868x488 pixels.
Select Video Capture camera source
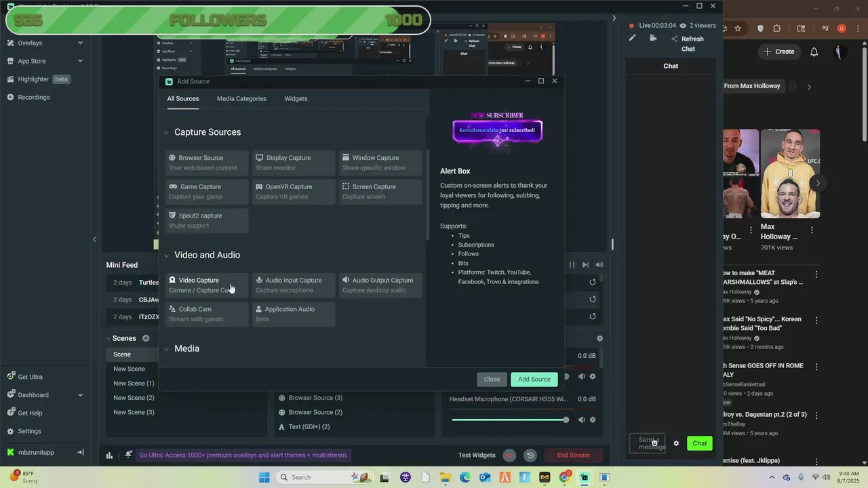(207, 285)
